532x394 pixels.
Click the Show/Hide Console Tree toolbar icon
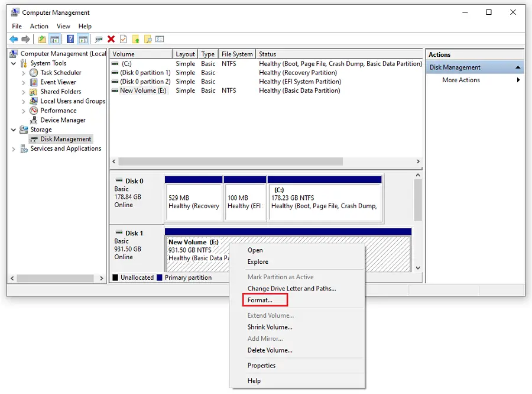(x=55, y=39)
